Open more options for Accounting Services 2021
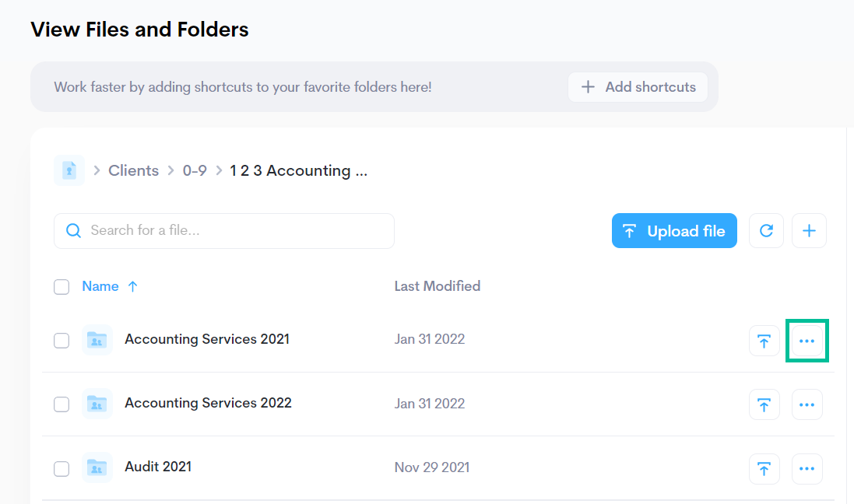Screen dimensions: 854x504 tap(807, 341)
